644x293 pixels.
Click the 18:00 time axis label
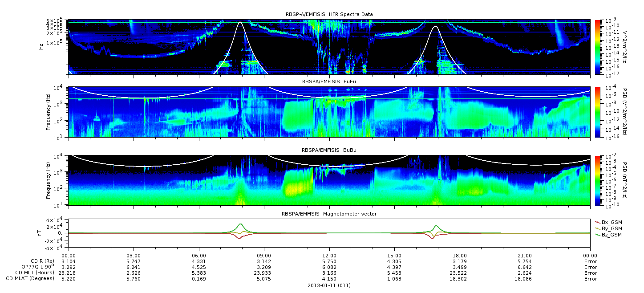[460, 256]
